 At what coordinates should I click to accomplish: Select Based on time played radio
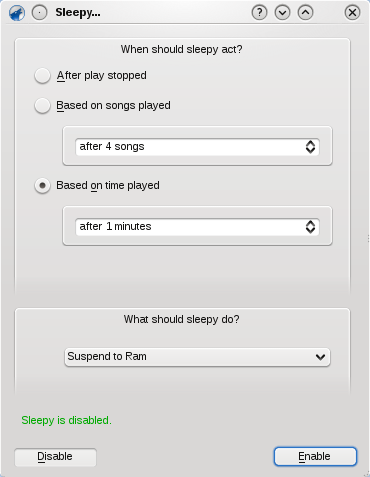point(42,185)
